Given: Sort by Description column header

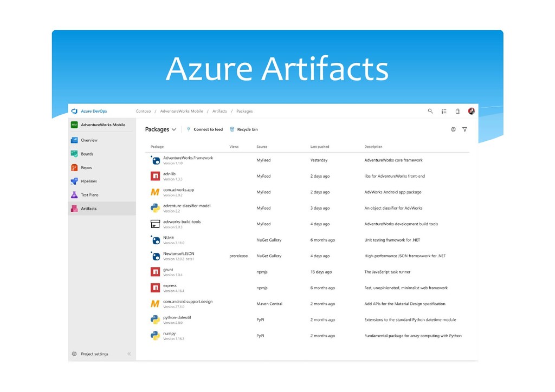Looking at the screenshot, I should click(x=373, y=147).
